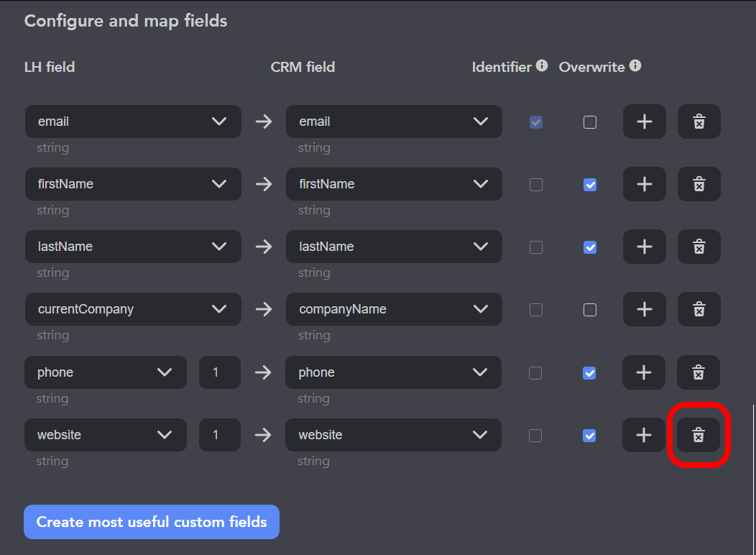Add a mapping after the firstName row
Viewport: 756px width, 555px height.
click(x=644, y=184)
